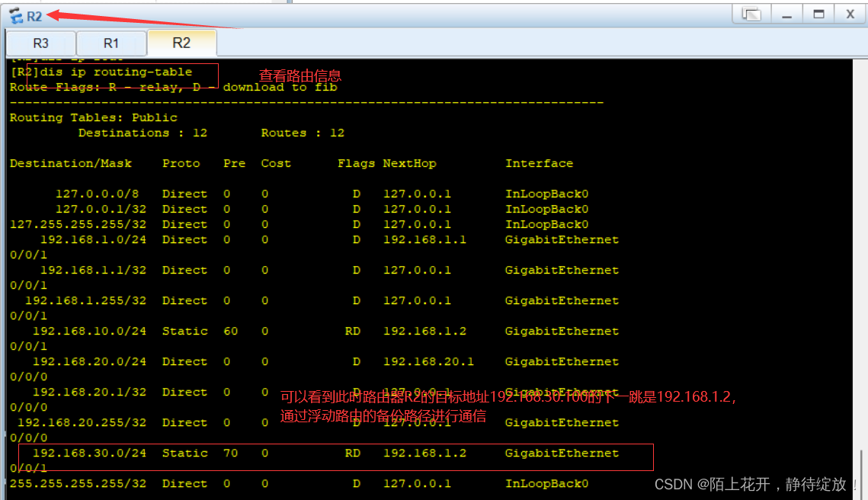The height and width of the screenshot is (500, 868).
Task: Click GigabitEthernet in the 192.168.20.0/24 row
Action: pos(562,361)
